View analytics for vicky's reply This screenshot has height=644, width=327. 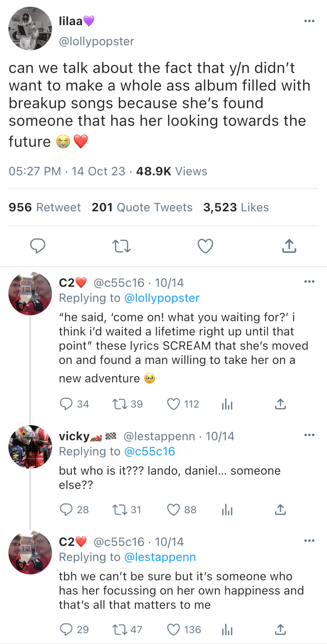227,509
